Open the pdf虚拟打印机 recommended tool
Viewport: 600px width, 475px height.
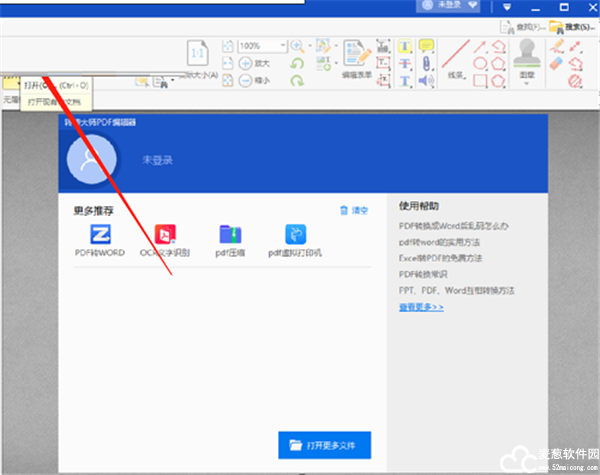click(x=295, y=240)
